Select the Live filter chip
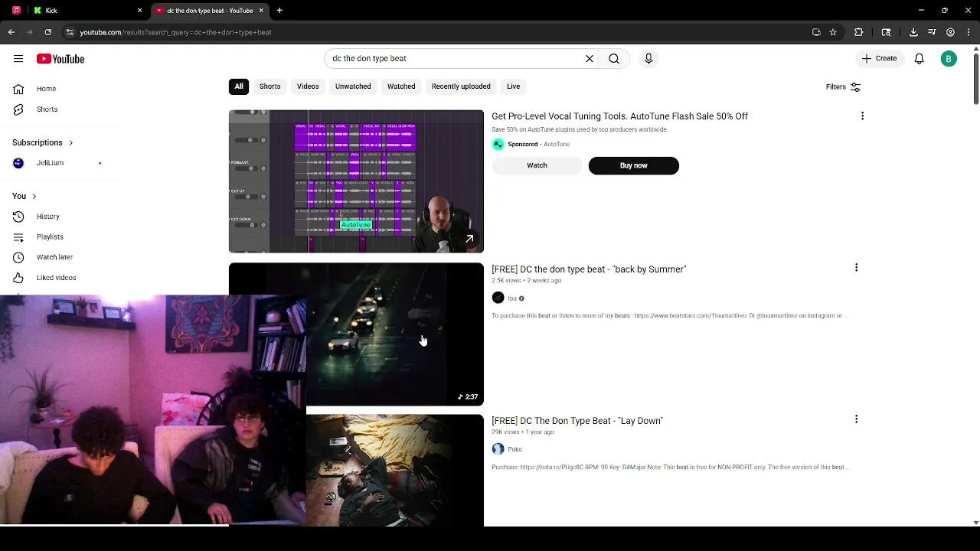The image size is (980, 551). point(513,86)
